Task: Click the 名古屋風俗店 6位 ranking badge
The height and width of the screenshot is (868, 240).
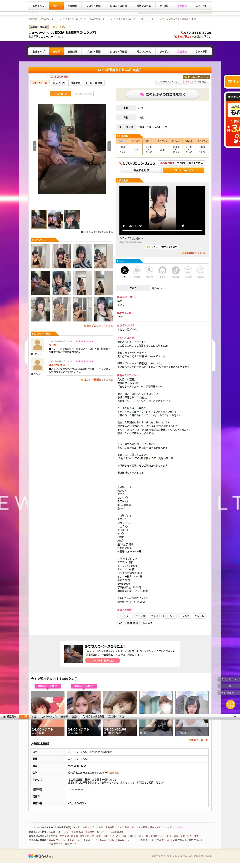Action: pos(196,77)
